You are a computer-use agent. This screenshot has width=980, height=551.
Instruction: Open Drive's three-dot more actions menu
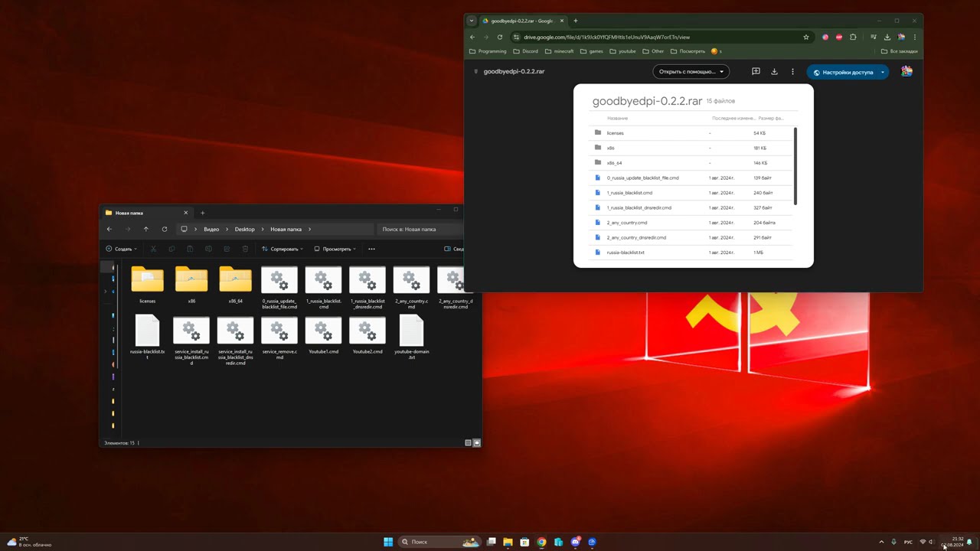click(792, 72)
